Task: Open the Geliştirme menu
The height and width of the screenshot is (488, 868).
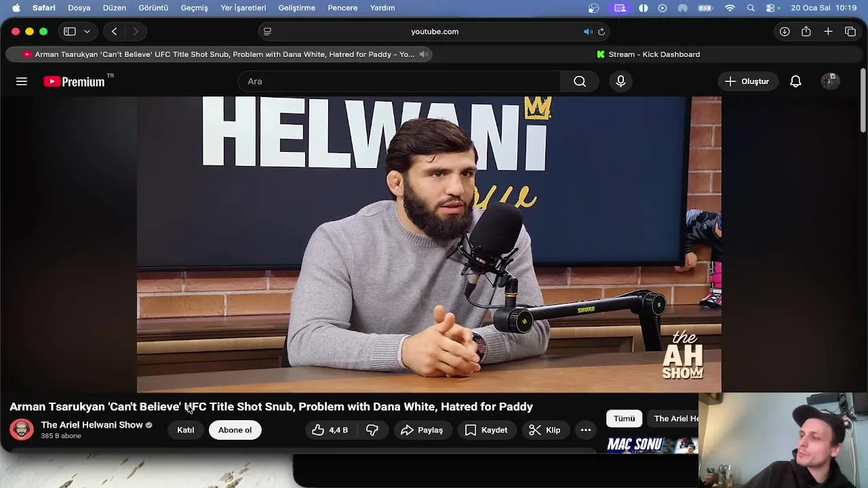Action: click(297, 7)
